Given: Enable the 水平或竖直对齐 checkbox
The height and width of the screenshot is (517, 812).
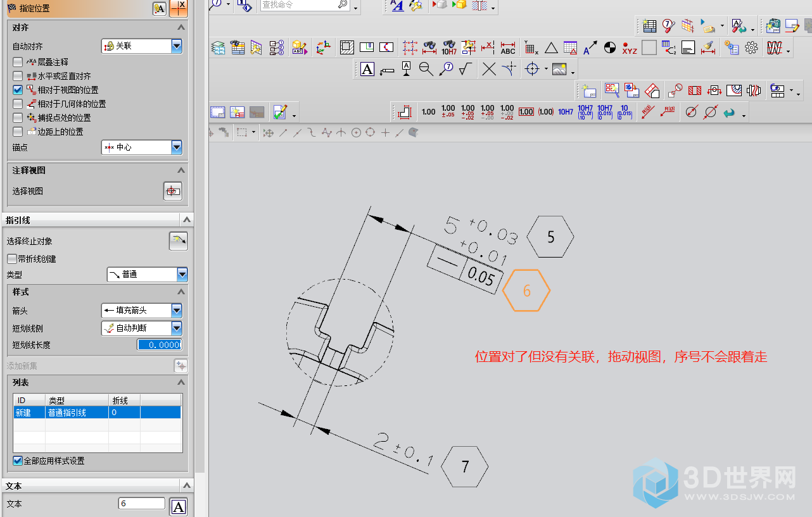Looking at the screenshot, I should pos(18,76).
